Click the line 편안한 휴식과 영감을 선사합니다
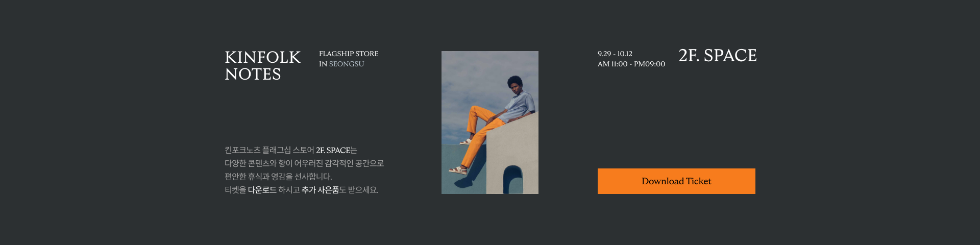This screenshot has height=245, width=980. [278, 177]
